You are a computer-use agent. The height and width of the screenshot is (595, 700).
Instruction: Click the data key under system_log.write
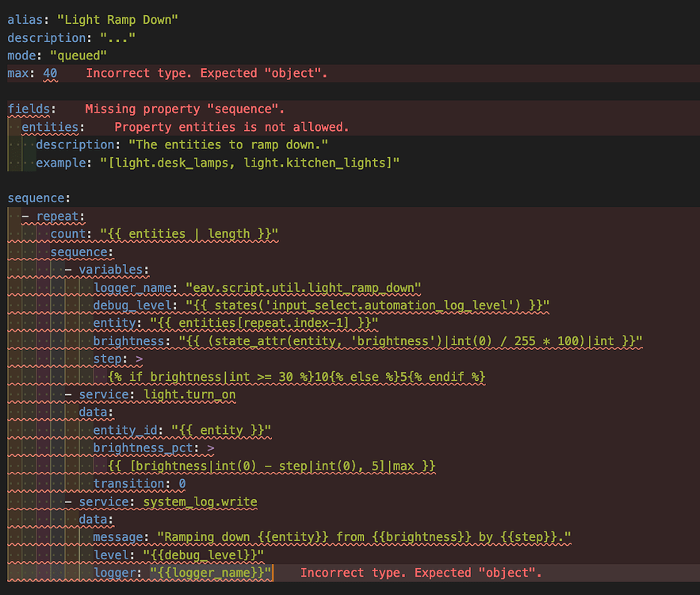[x=93, y=520]
